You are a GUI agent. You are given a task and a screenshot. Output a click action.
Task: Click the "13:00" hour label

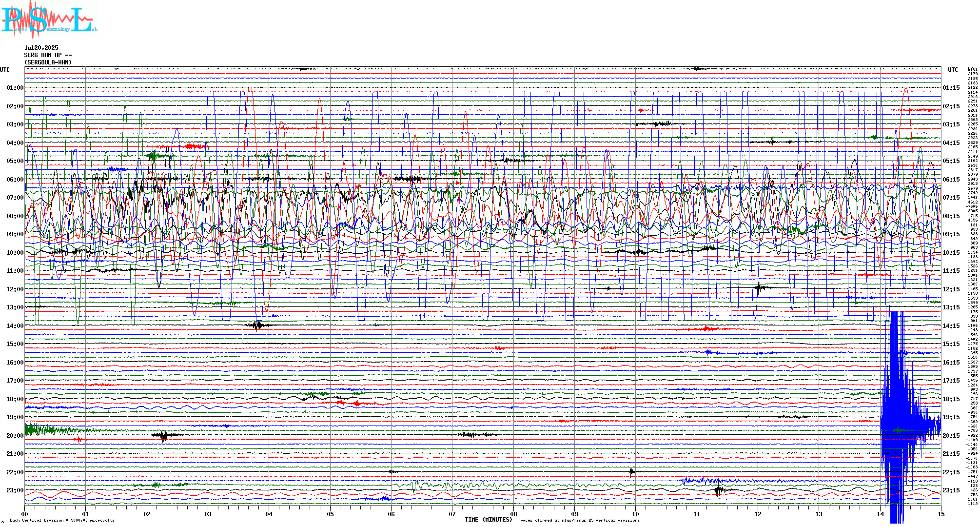(15, 307)
